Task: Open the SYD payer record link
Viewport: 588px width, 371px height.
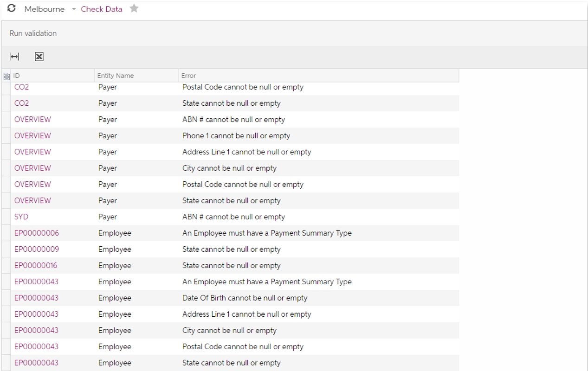Action: (21, 217)
